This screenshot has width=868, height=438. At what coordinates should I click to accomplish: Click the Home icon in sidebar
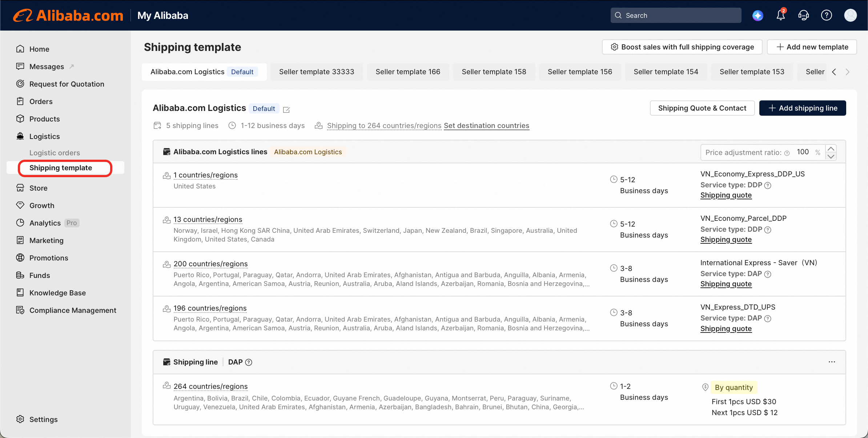(x=20, y=49)
